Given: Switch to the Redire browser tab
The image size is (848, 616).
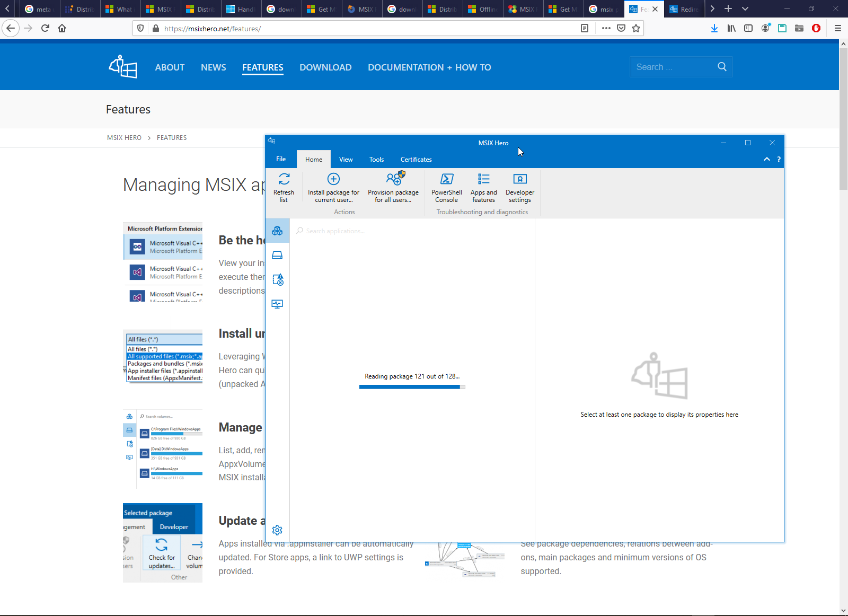Looking at the screenshot, I should (x=684, y=9).
